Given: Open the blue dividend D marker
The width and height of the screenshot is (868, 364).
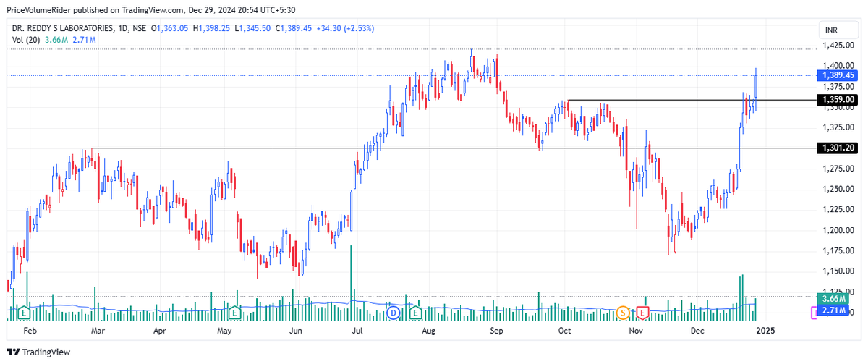Looking at the screenshot, I should pos(393,313).
